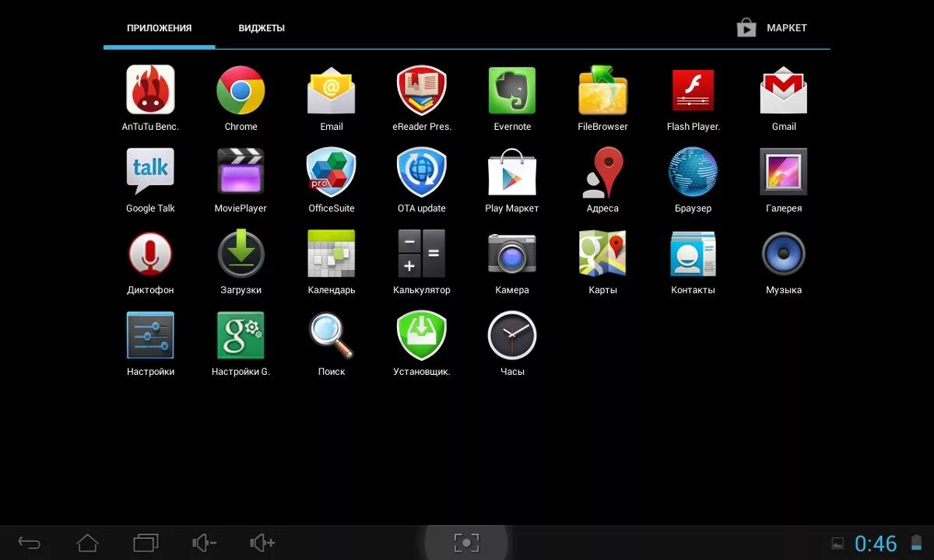Open eReader Prestigio app
The height and width of the screenshot is (560, 934).
tap(422, 90)
